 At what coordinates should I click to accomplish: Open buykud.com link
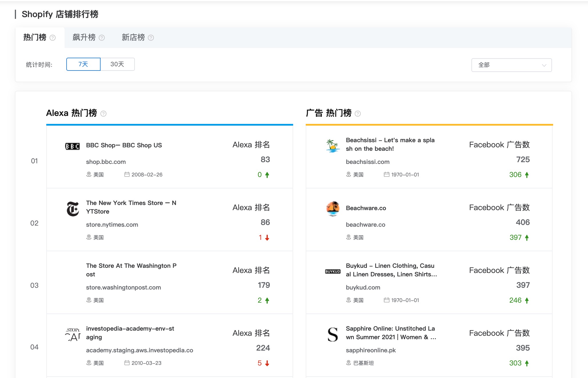point(363,287)
